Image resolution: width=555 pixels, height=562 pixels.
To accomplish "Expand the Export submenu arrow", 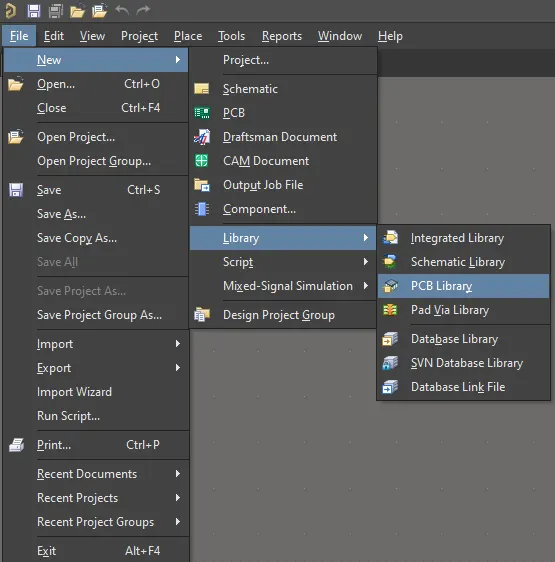I will [x=178, y=368].
